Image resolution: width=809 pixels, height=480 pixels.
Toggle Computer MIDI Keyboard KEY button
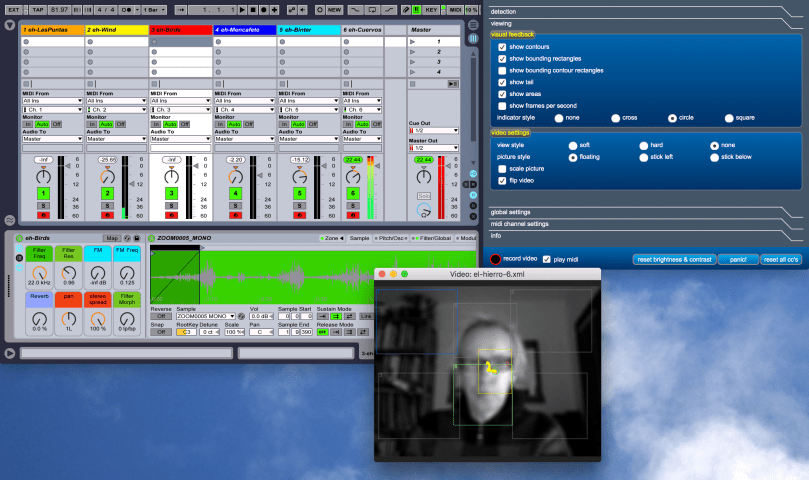click(x=431, y=9)
